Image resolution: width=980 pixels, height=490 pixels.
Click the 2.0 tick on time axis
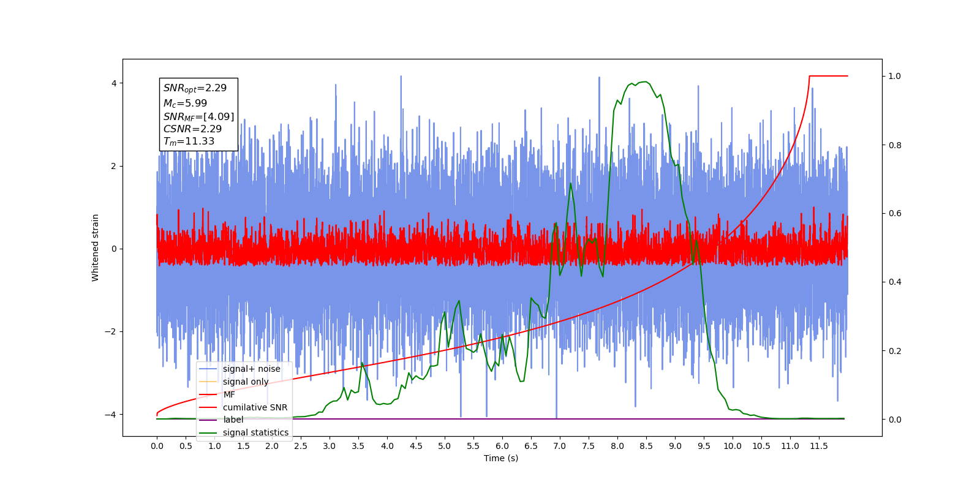272,446
